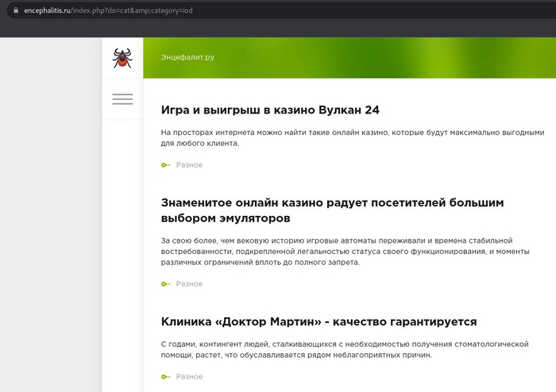Open article "Клиника «Доктор Мартин» - качество гарантируется"
This screenshot has width=556, height=392.
[319, 321]
